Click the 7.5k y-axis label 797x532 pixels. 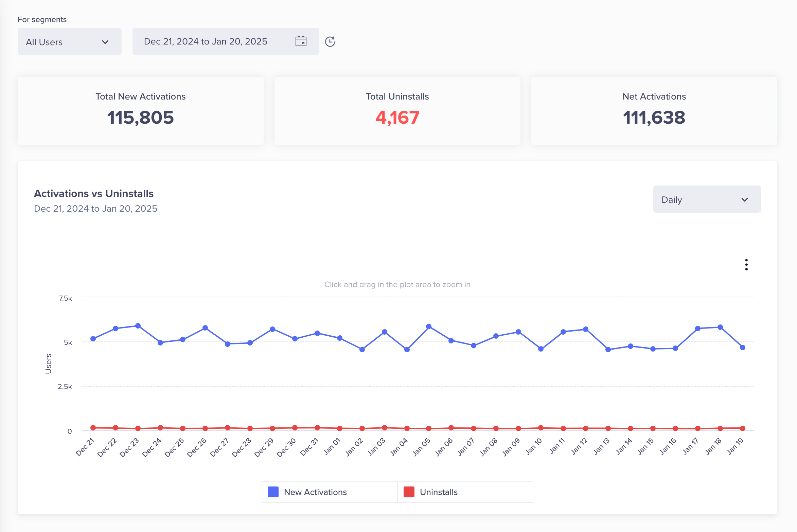coord(65,298)
